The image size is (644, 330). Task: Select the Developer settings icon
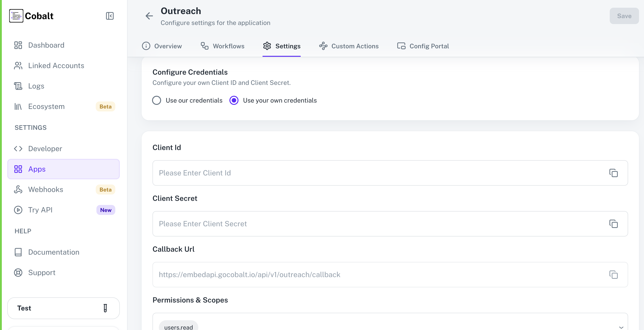pyautogui.click(x=18, y=148)
